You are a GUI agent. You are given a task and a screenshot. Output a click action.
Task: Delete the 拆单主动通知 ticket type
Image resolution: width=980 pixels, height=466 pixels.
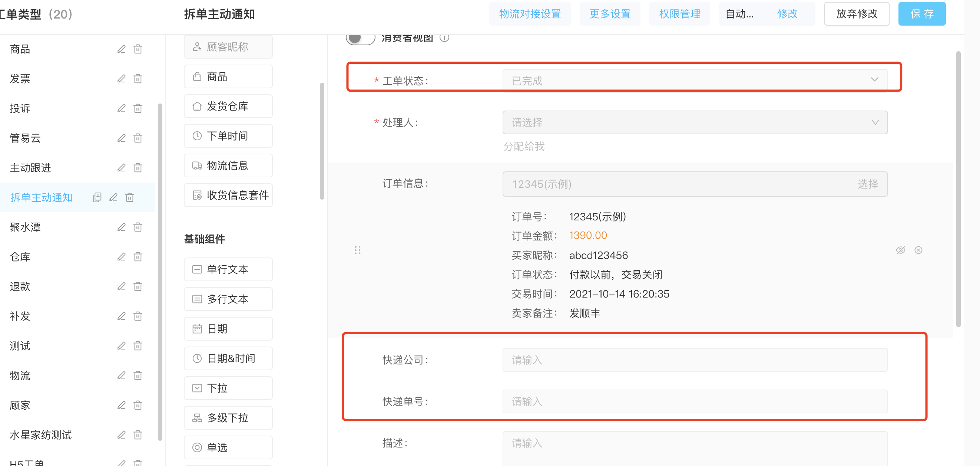click(130, 197)
